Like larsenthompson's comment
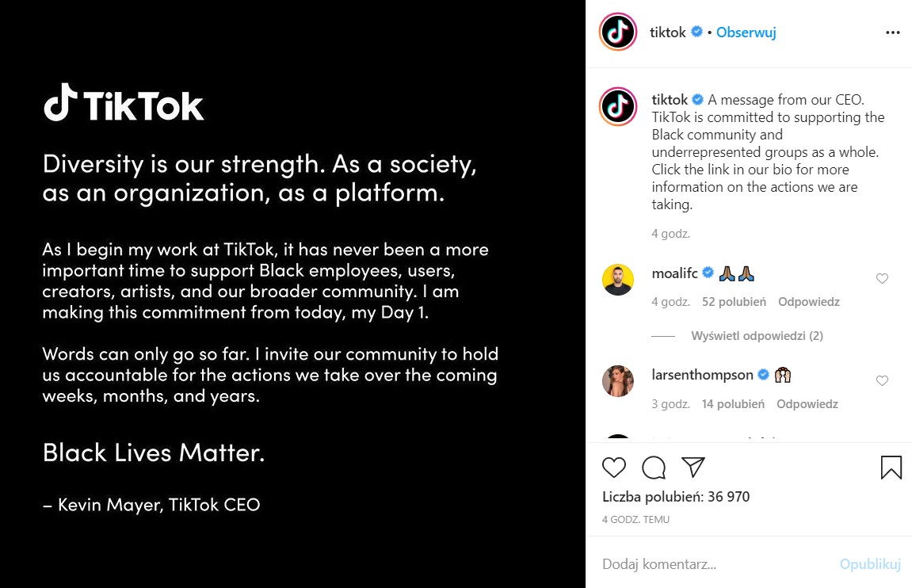912x588 pixels. 882,381
